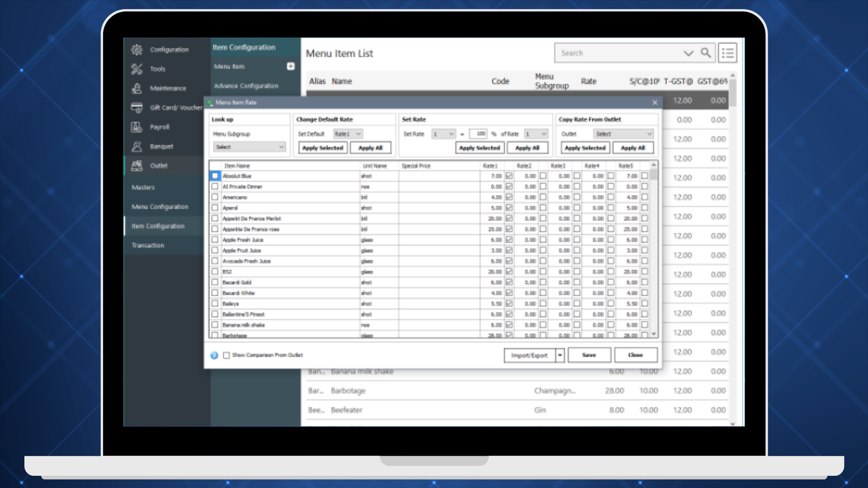
Task: Open the Gift Card/Voucher icon
Action: coord(137,108)
